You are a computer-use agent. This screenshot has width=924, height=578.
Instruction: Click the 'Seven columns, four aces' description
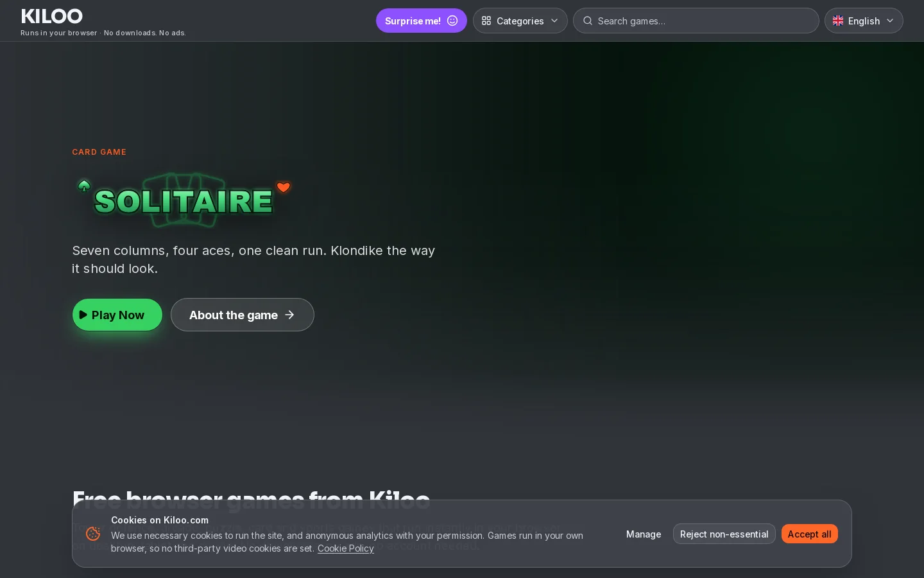coord(253,259)
